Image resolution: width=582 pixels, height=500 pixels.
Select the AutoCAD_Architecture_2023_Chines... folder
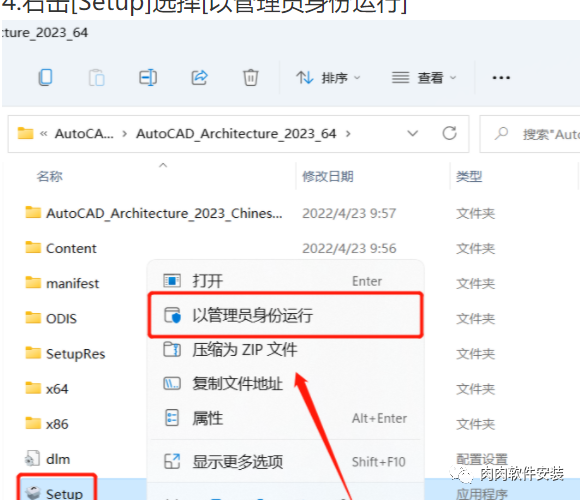[x=164, y=213]
